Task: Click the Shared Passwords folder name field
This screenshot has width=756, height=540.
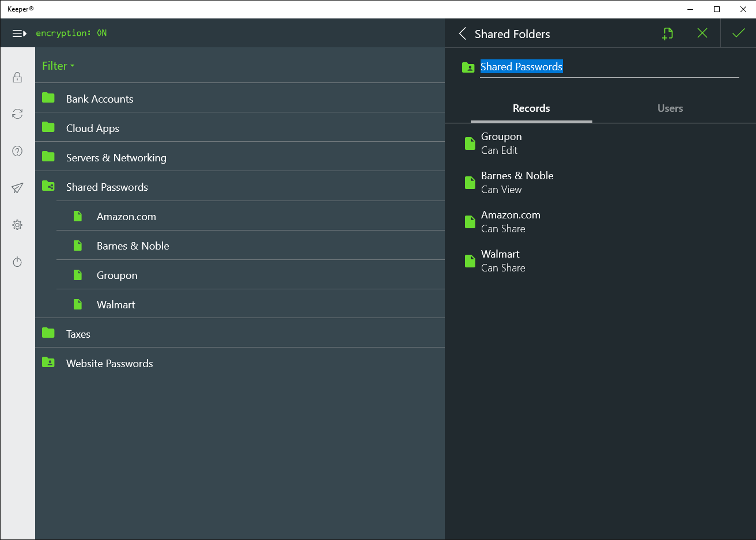Action: tap(608, 67)
